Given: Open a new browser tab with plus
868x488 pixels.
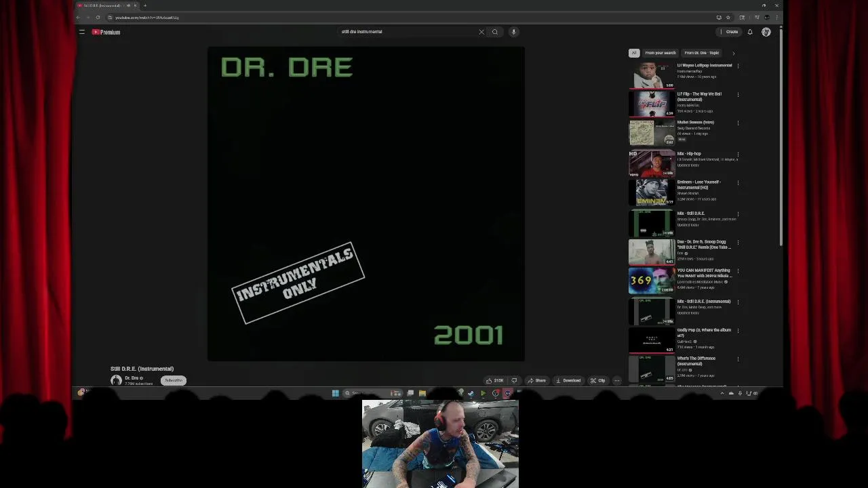Looking at the screenshot, I should tap(144, 5).
